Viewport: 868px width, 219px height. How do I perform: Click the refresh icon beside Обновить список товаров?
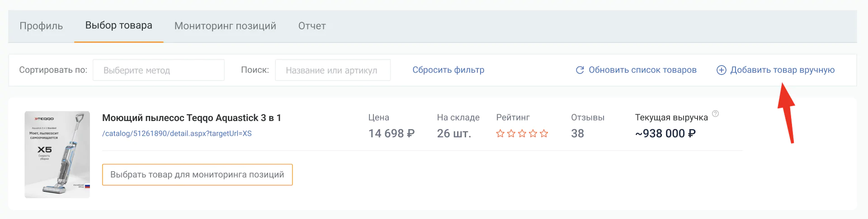click(x=580, y=70)
